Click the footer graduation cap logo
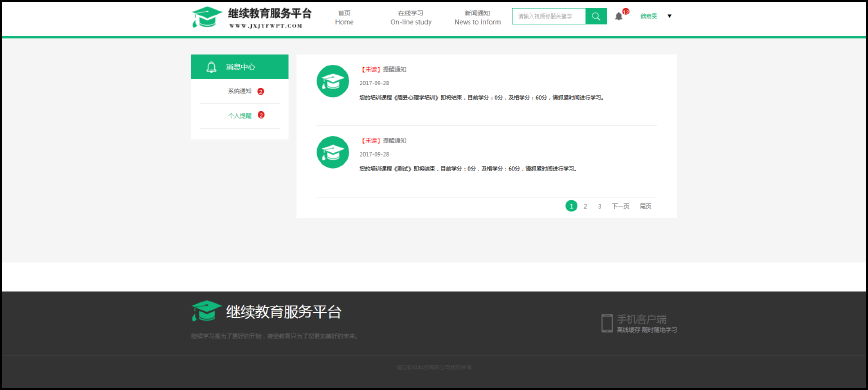 206,311
